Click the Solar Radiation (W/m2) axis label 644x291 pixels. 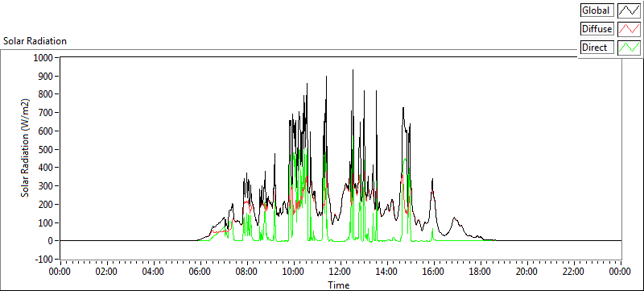[26, 148]
